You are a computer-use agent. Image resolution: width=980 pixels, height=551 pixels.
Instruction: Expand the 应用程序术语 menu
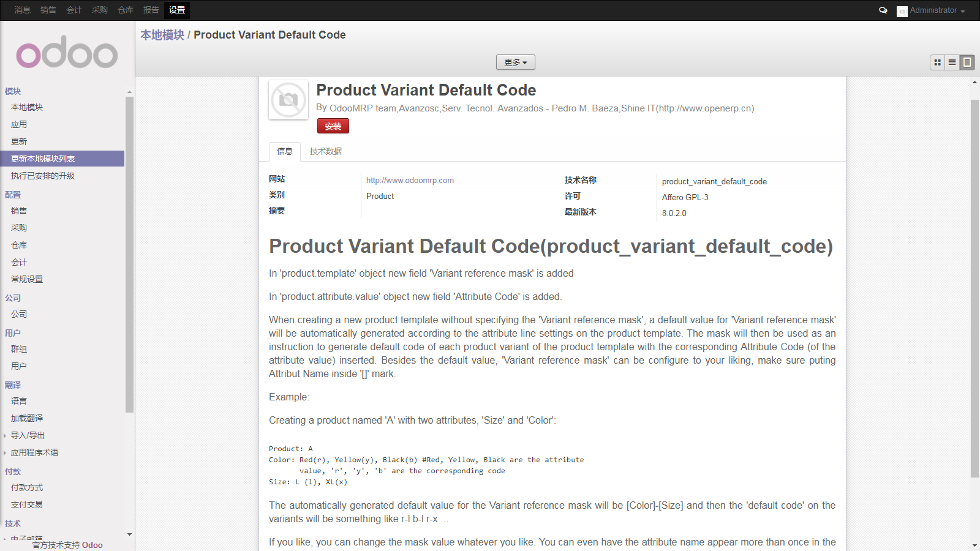34,452
